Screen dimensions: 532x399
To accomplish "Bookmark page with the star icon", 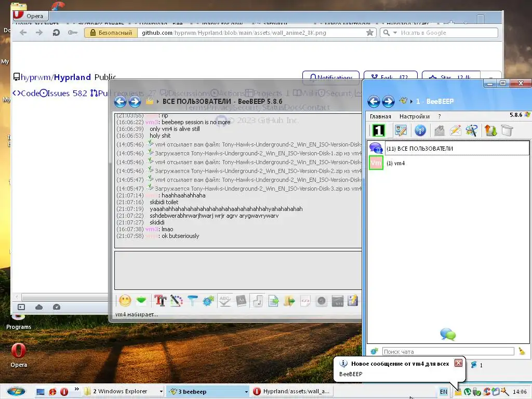I will pos(370,33).
